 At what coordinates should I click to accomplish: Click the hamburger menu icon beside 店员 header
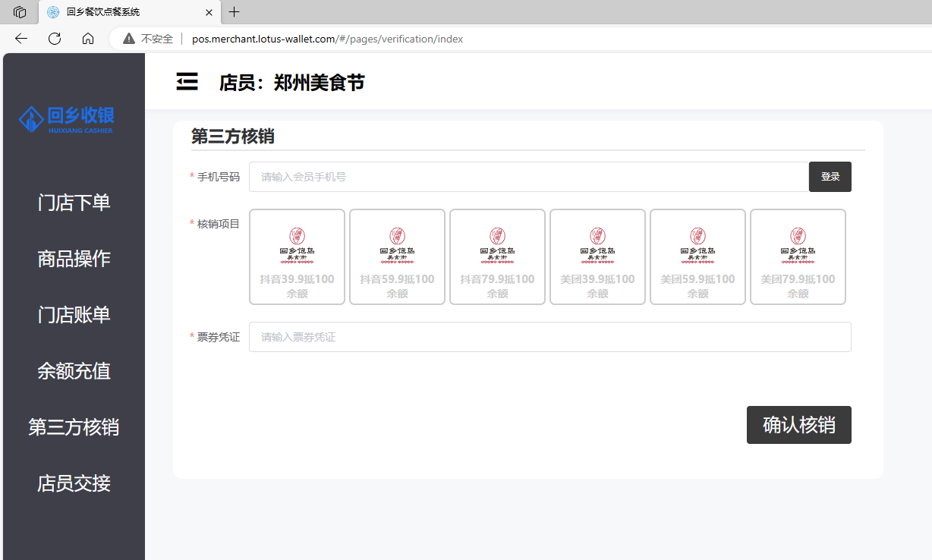(187, 82)
